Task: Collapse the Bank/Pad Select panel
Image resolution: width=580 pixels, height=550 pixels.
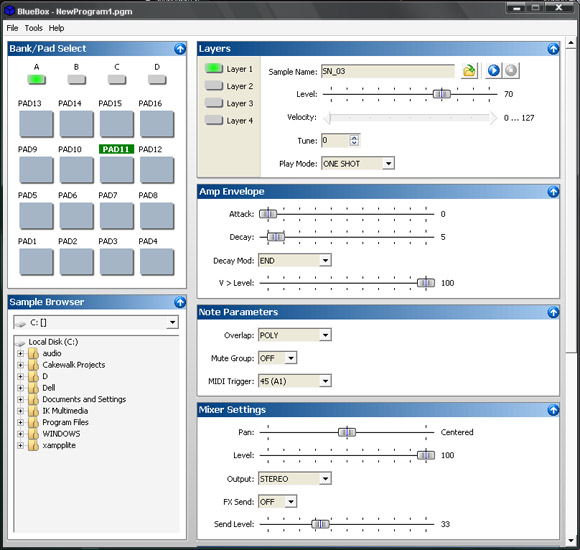Action: 180,48
